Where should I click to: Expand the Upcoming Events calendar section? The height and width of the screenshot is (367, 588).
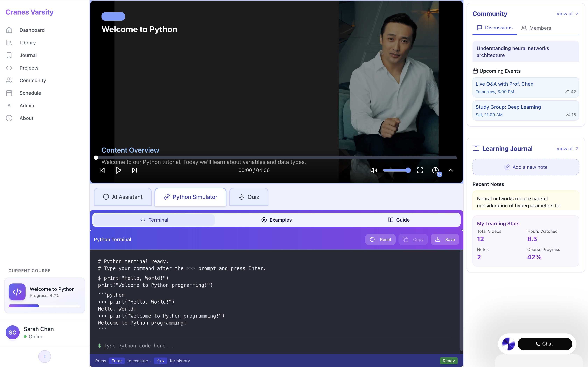[475, 71]
